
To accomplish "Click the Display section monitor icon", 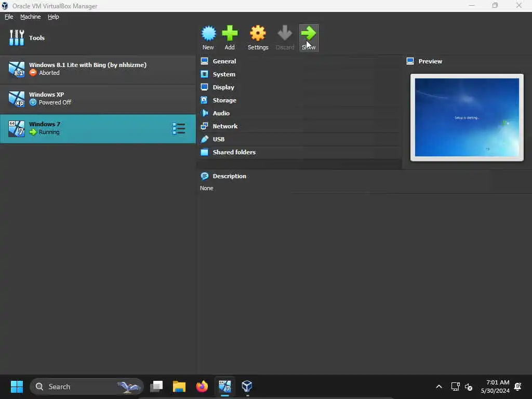I will click(204, 87).
